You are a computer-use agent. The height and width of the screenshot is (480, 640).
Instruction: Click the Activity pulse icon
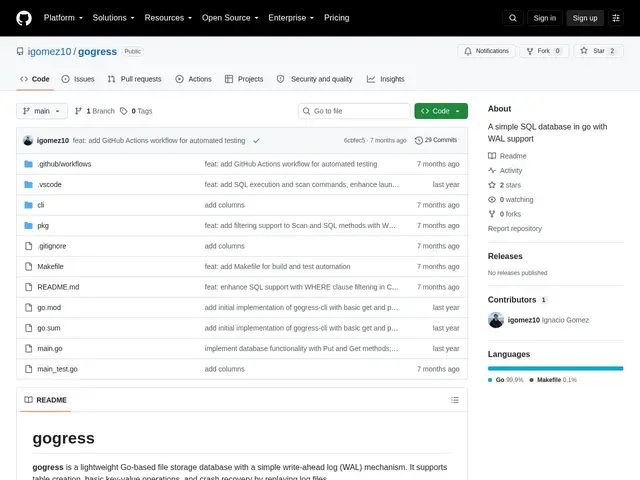[x=492, y=170]
